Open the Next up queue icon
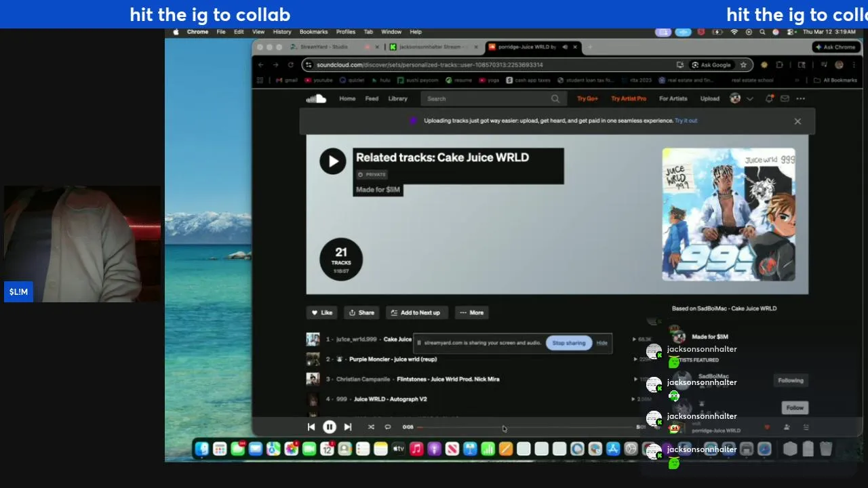 [x=806, y=428]
